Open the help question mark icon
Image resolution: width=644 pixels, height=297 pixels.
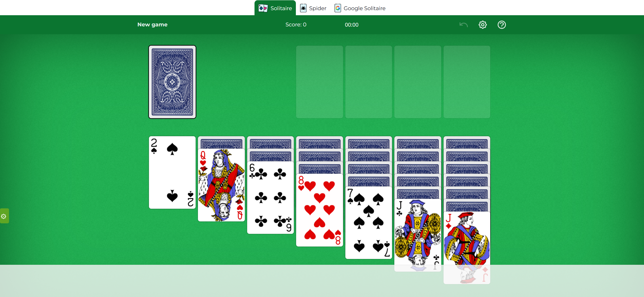point(501,24)
